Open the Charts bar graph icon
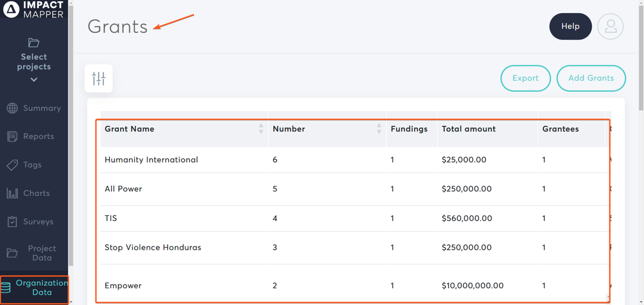 coord(12,194)
